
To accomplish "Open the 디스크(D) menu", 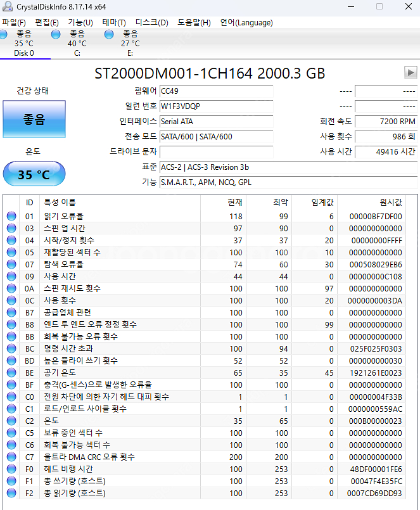I will click(x=151, y=23).
